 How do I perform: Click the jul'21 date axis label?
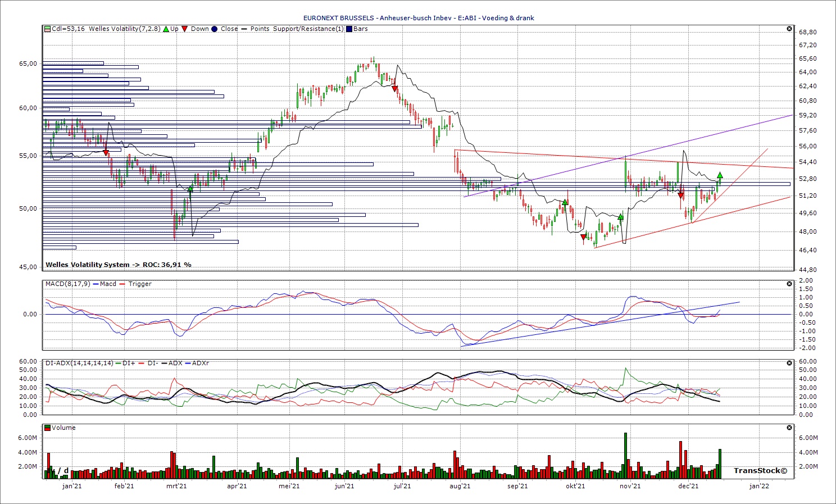click(x=402, y=486)
